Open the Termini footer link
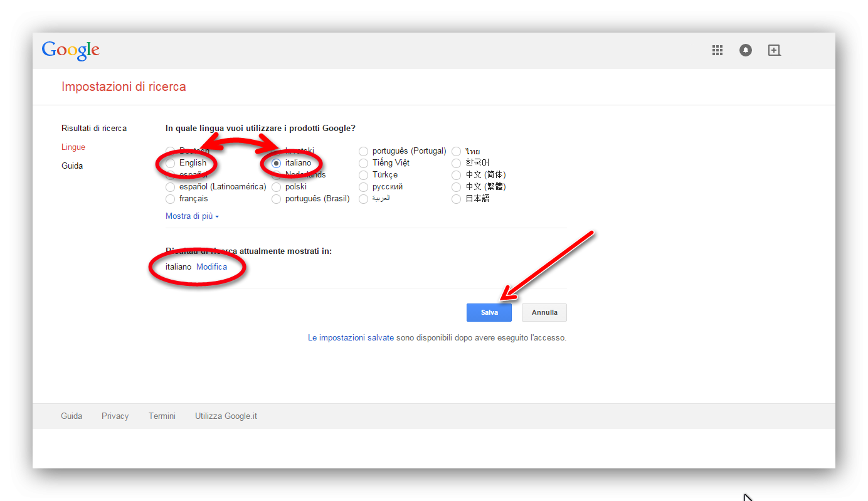Image resolution: width=868 pixels, height=501 pixels. [162, 416]
